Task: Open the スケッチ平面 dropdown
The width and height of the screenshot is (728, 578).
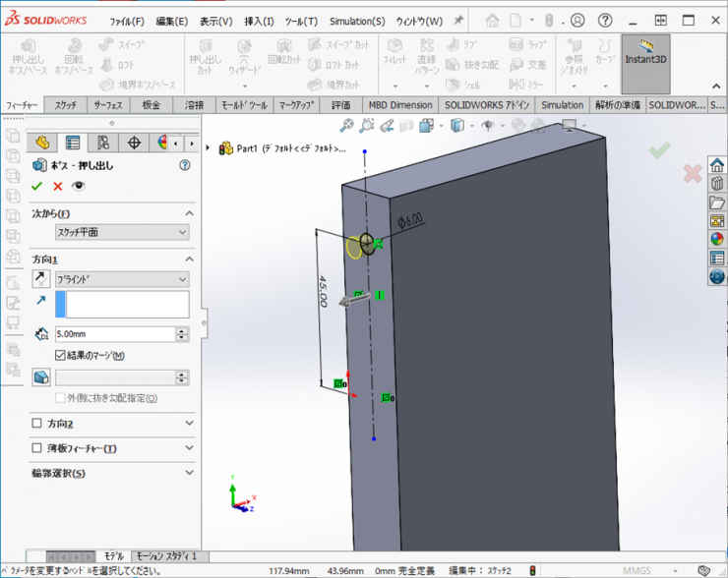Action: (122, 232)
